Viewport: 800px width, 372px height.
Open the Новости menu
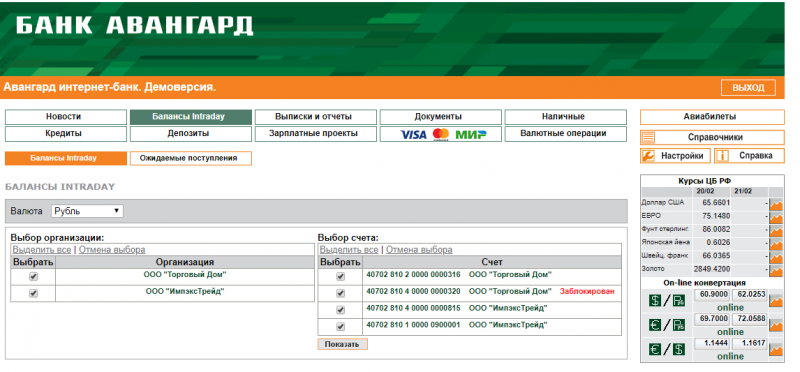(x=66, y=117)
